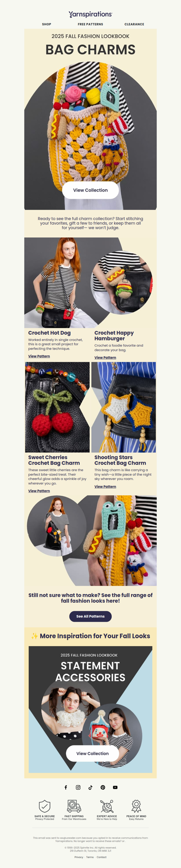Image resolution: width=181 pixels, height=868 pixels.
Task: Open the Instagram social icon
Action: 78,787
